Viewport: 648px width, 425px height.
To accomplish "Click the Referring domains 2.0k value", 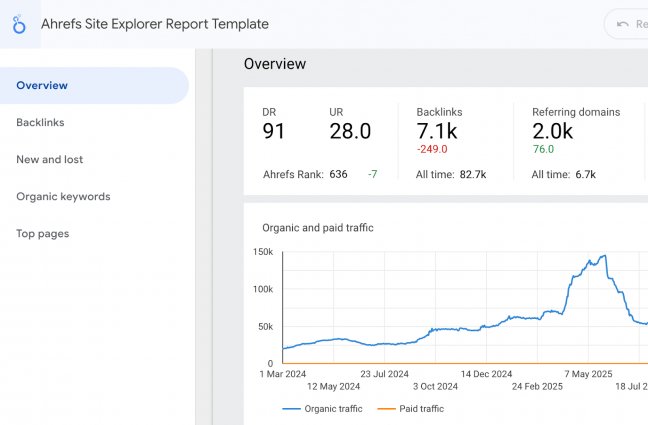I will (553, 131).
